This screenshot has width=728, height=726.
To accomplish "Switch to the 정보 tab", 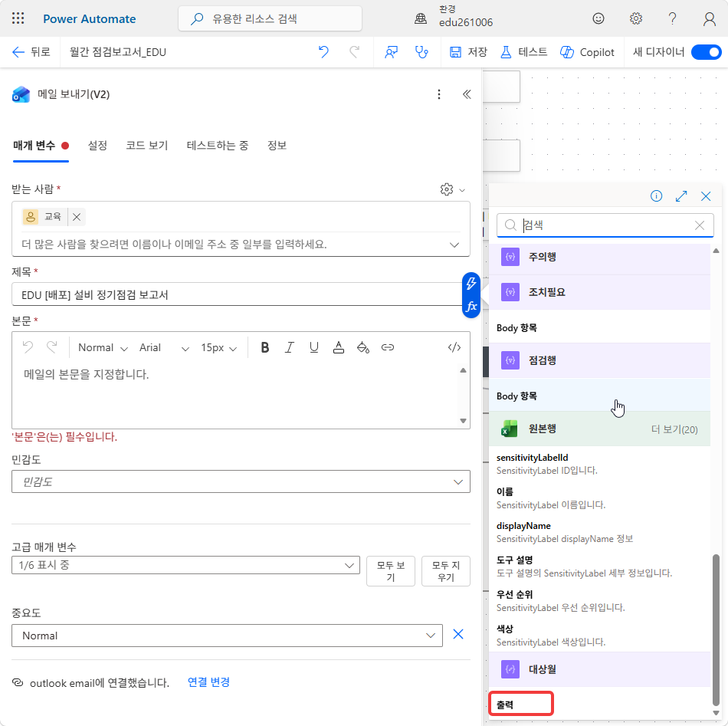I will (x=277, y=146).
